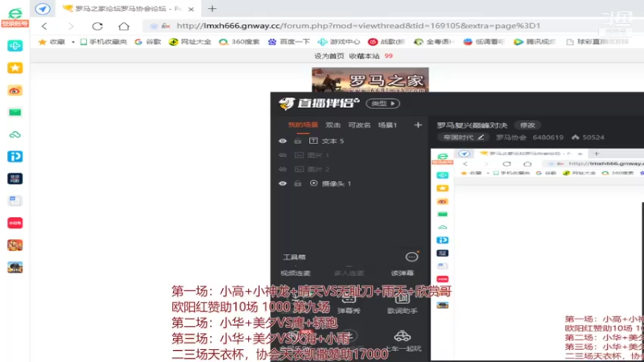This screenshot has height=362, width=644.
Task: Switch to the 双击 scene tab
Action: click(x=332, y=125)
